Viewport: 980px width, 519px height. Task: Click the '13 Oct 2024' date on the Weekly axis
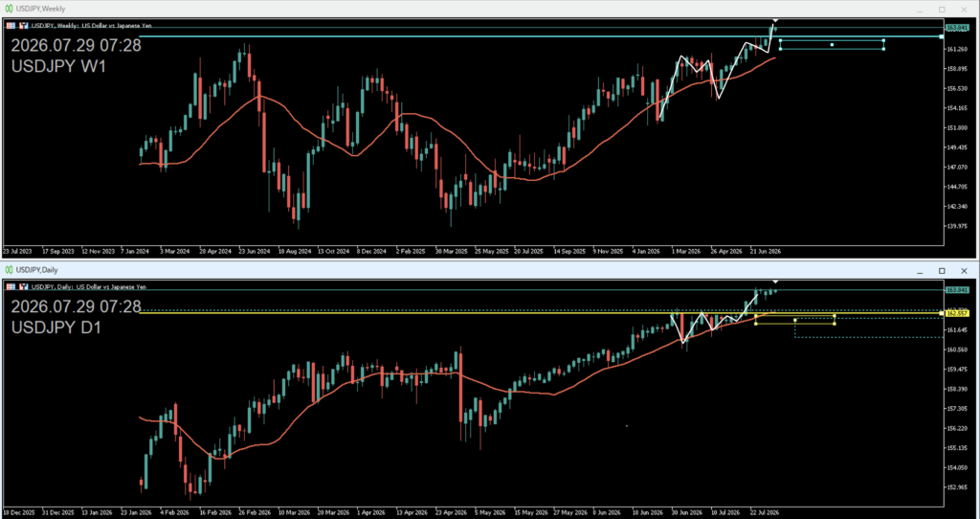point(333,251)
